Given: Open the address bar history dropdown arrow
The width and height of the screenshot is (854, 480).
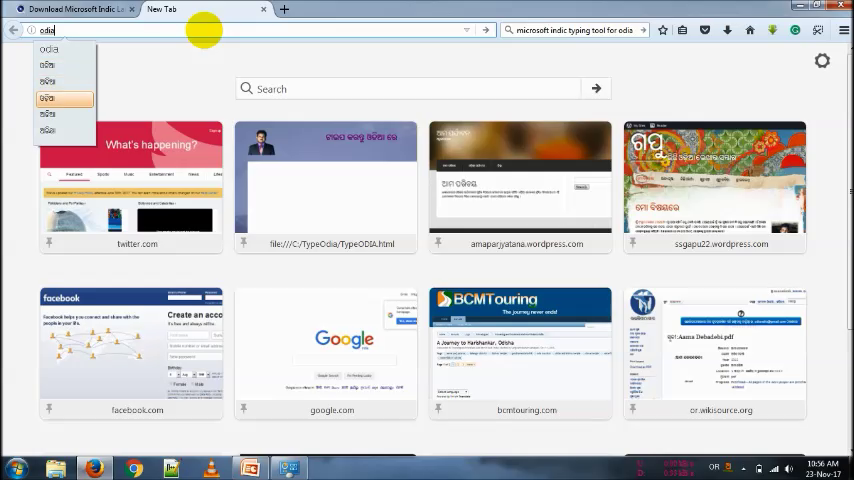Looking at the screenshot, I should tap(467, 30).
